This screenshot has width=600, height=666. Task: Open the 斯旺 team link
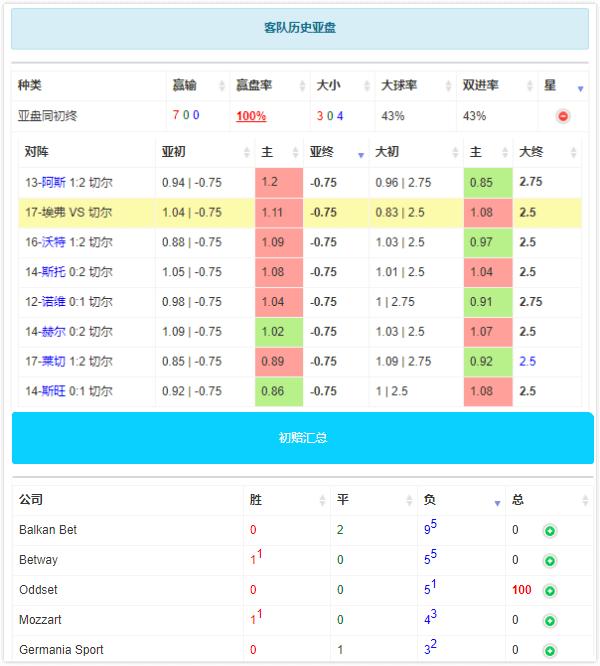54,391
